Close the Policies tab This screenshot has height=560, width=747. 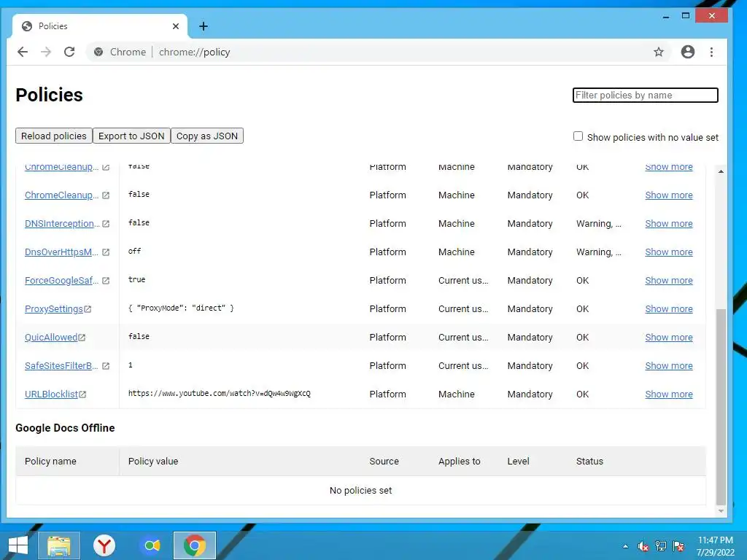tap(176, 26)
